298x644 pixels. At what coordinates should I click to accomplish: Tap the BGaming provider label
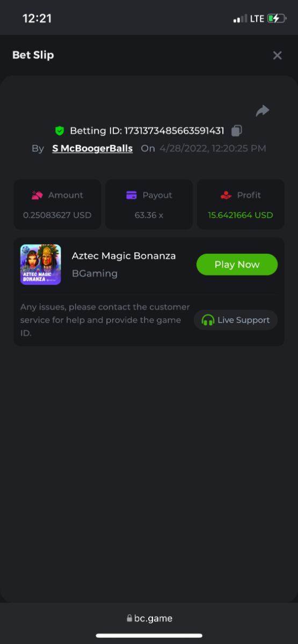coord(95,274)
